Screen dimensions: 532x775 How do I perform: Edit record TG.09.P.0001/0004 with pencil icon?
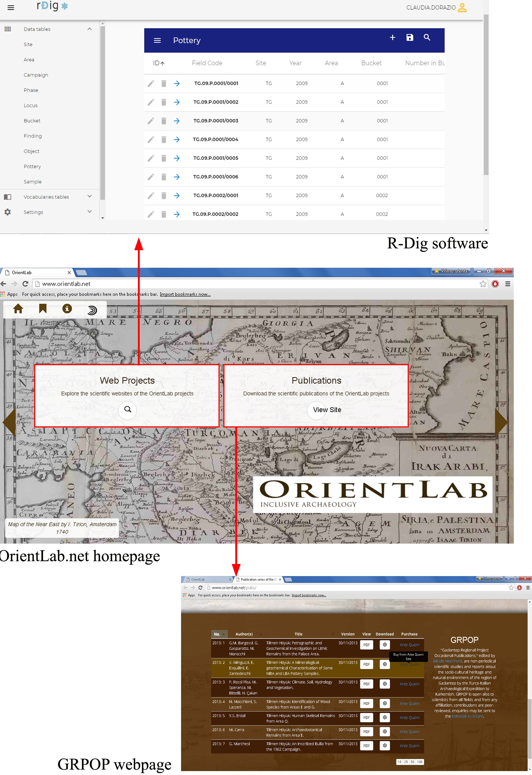pos(151,139)
